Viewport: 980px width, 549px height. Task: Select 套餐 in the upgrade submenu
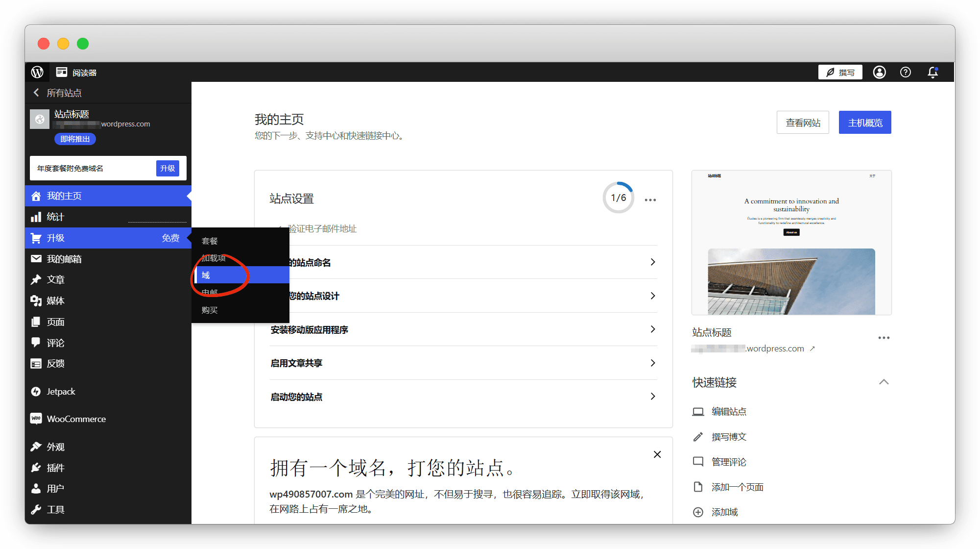pos(210,241)
